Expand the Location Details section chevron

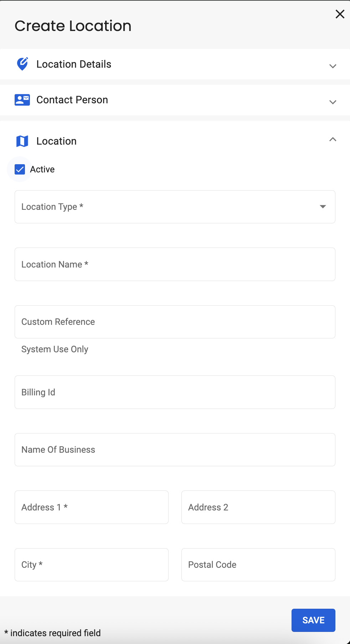tap(333, 66)
